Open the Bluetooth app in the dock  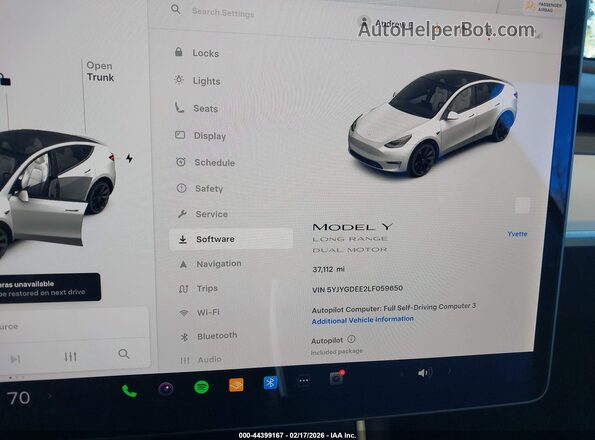click(271, 383)
